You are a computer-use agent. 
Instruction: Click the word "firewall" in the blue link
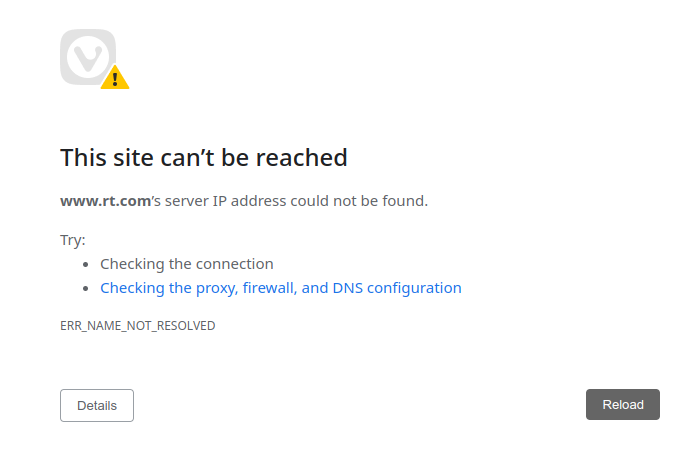[x=268, y=288]
